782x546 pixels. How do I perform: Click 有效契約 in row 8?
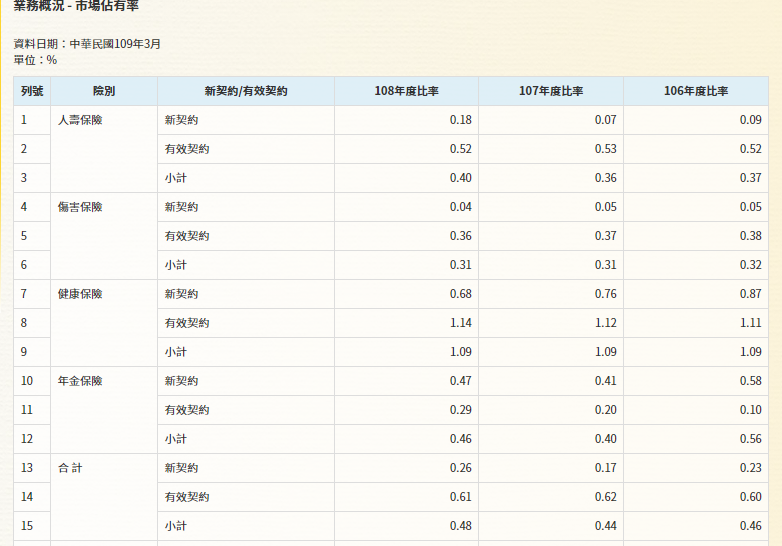coord(187,323)
